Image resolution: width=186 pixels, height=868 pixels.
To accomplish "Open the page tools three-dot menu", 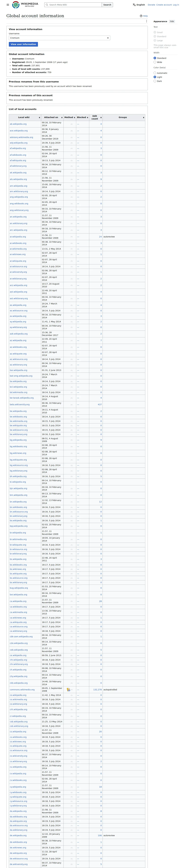I will point(146,21).
